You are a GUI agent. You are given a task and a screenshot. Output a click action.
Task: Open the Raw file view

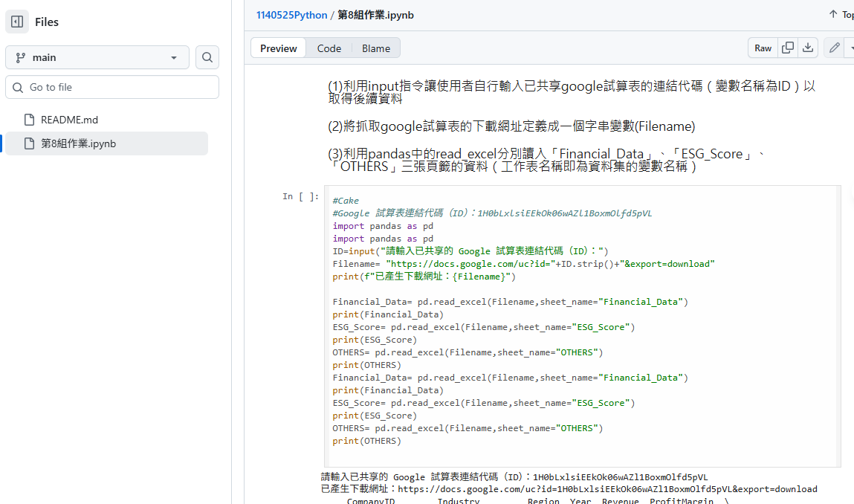763,48
